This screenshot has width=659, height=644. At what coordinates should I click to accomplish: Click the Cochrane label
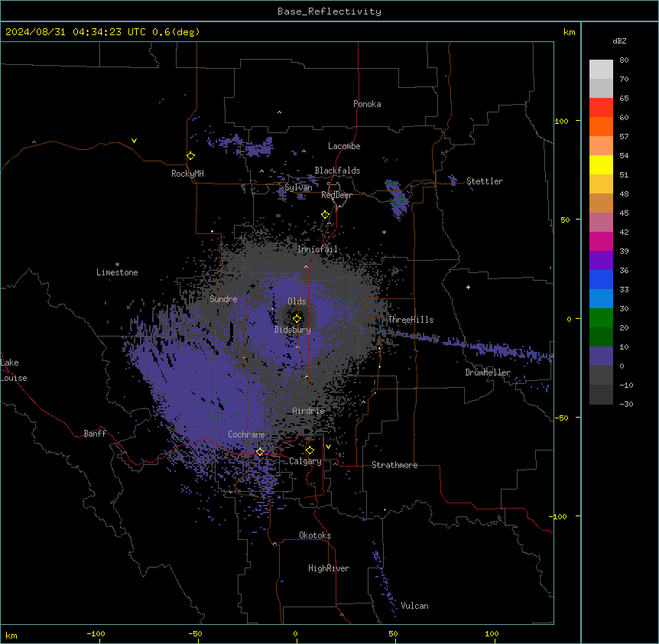[x=246, y=434]
